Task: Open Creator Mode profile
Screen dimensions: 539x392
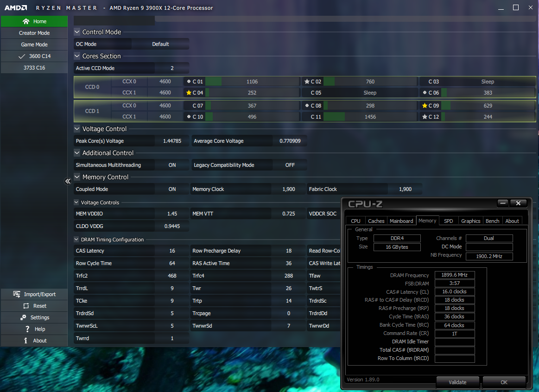Action: pos(34,33)
